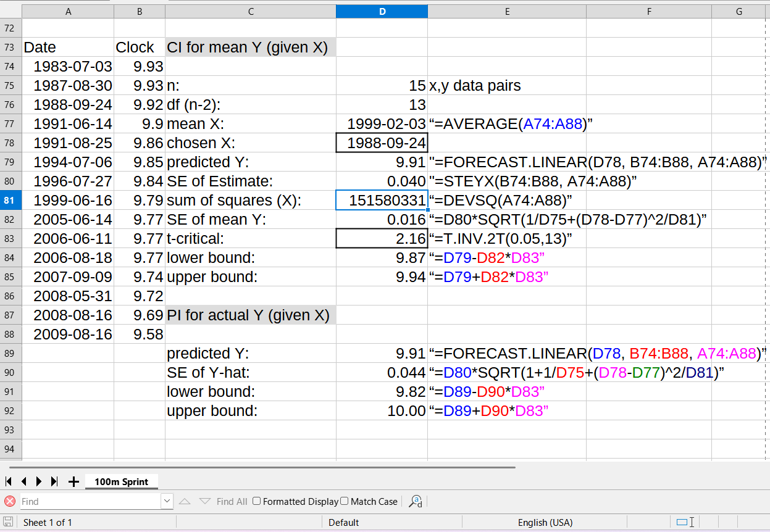Select 'PI for actual Y (given X)' cell
The height and width of the screenshot is (532, 770).
(x=251, y=315)
